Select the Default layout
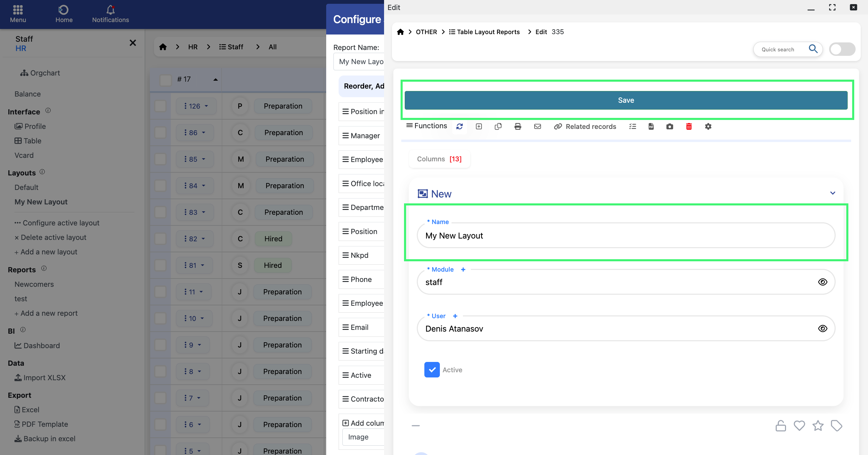Screen dimensions: 868x455 26,188
